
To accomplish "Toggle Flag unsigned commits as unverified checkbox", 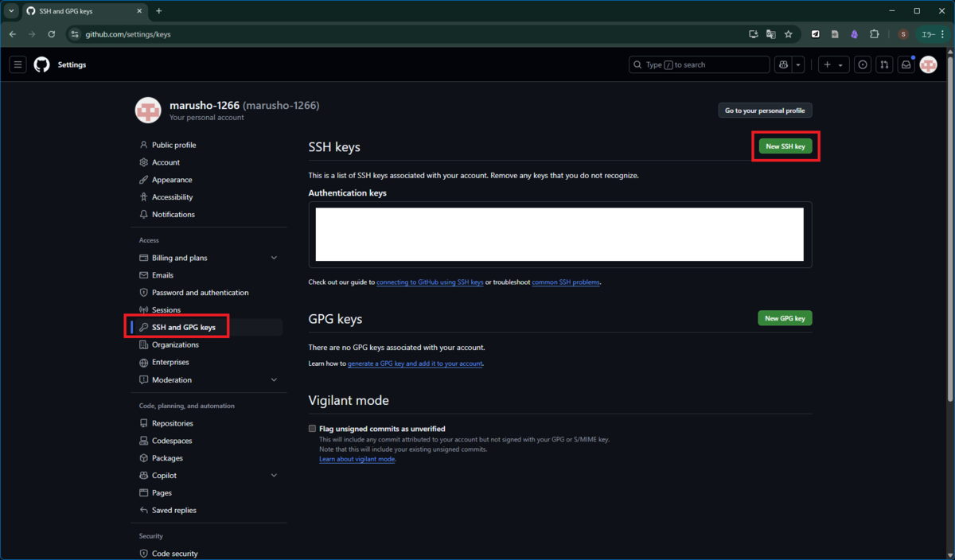I will point(313,429).
